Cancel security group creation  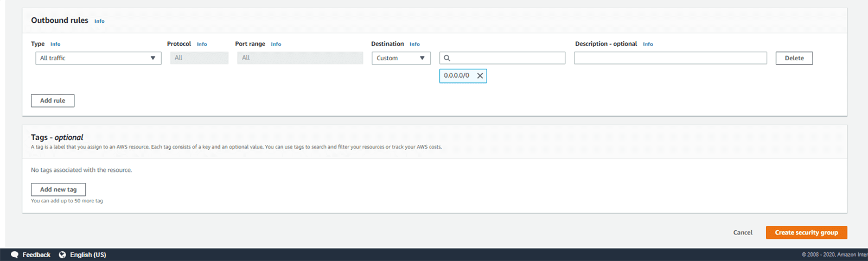coord(743,232)
